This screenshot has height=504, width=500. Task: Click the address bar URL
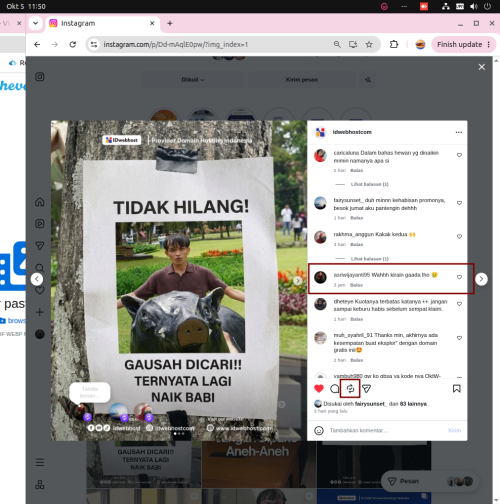pos(175,44)
